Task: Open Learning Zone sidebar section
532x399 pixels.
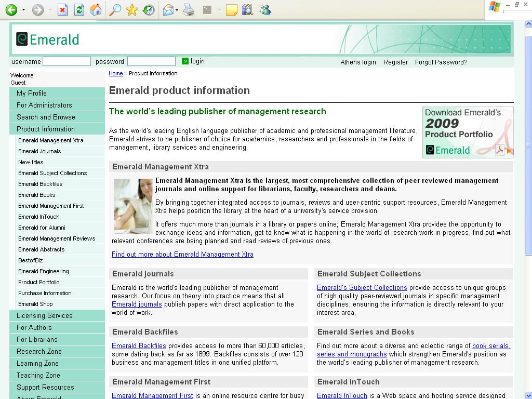Action: [x=57, y=363]
